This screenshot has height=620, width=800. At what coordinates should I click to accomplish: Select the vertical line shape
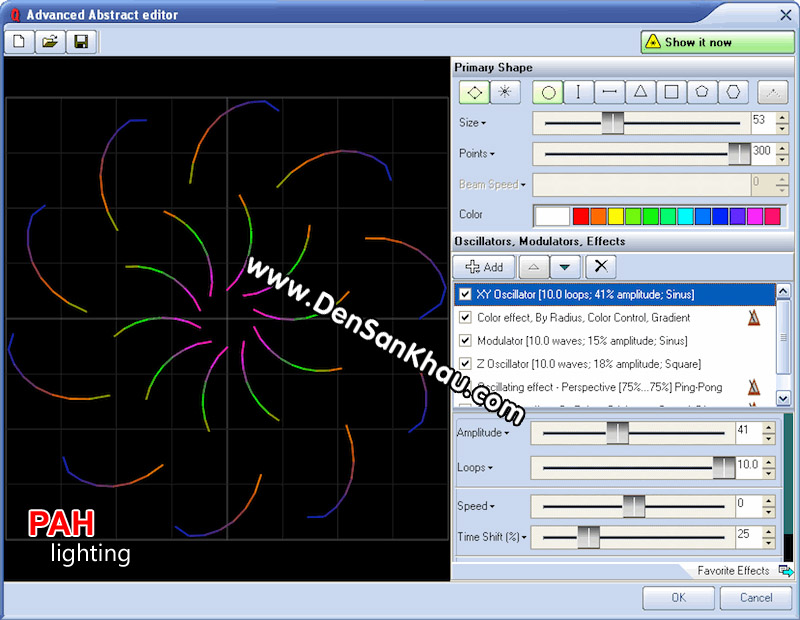pos(578,92)
